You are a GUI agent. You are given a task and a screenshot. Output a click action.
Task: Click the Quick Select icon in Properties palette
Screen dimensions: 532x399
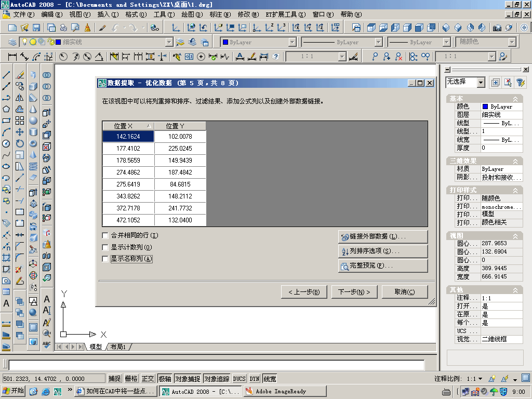pyautogui.click(x=521, y=83)
